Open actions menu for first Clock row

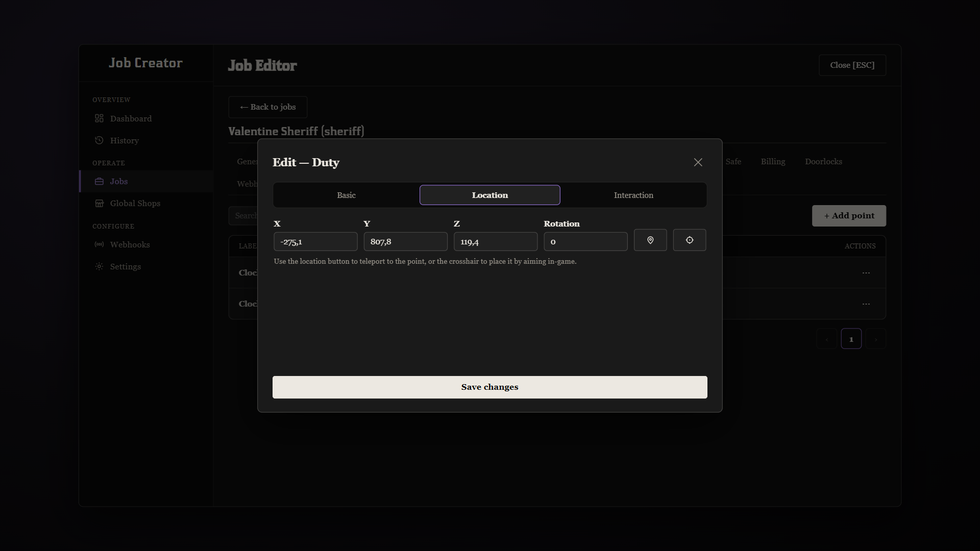tap(866, 272)
